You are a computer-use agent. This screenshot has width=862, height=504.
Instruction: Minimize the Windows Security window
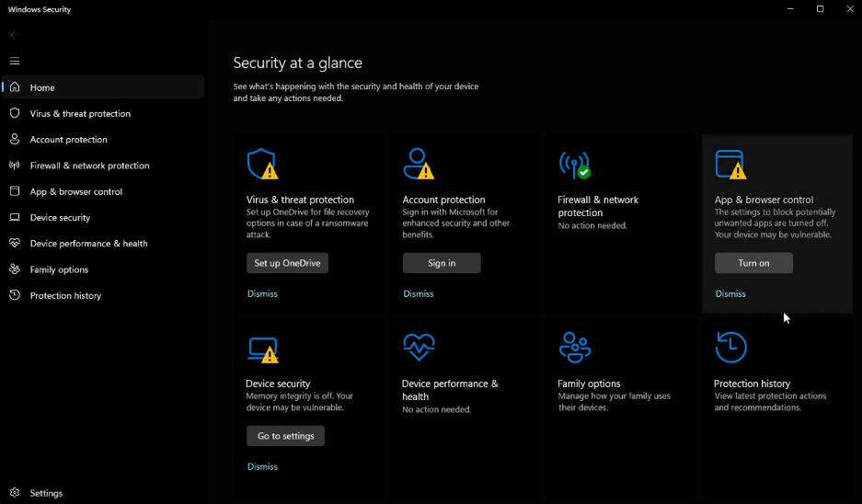[x=790, y=9]
